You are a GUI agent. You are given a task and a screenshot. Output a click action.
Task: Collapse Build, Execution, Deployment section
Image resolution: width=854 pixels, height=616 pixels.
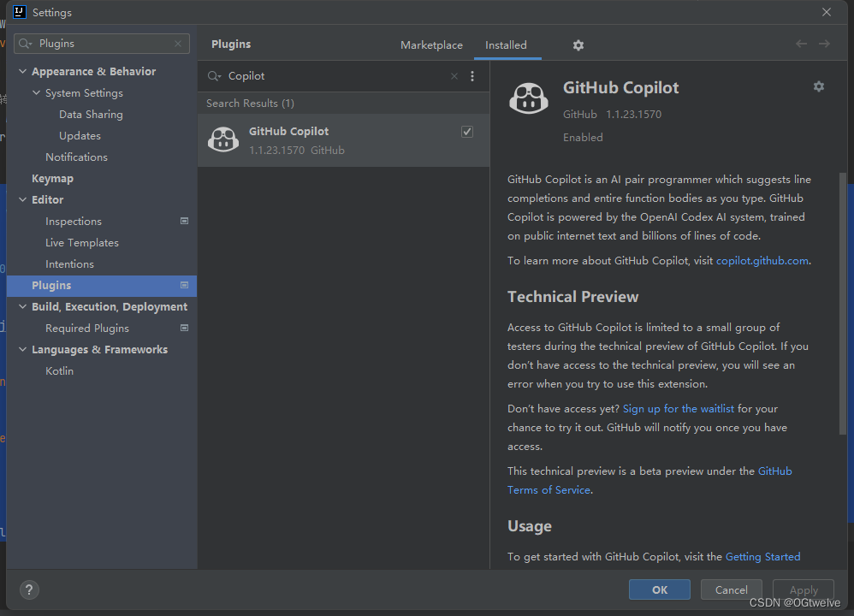[x=23, y=306]
